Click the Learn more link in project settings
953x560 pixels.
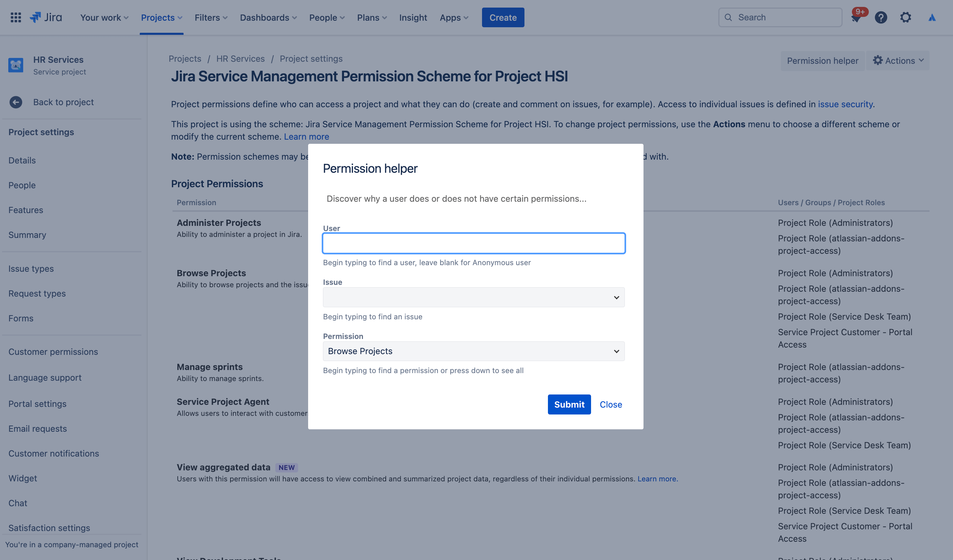tap(306, 137)
